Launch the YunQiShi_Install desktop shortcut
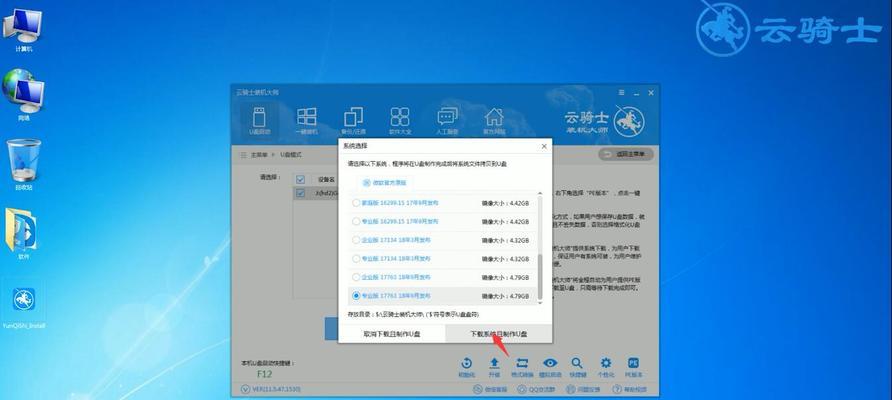The width and height of the screenshot is (892, 400). coord(23,307)
